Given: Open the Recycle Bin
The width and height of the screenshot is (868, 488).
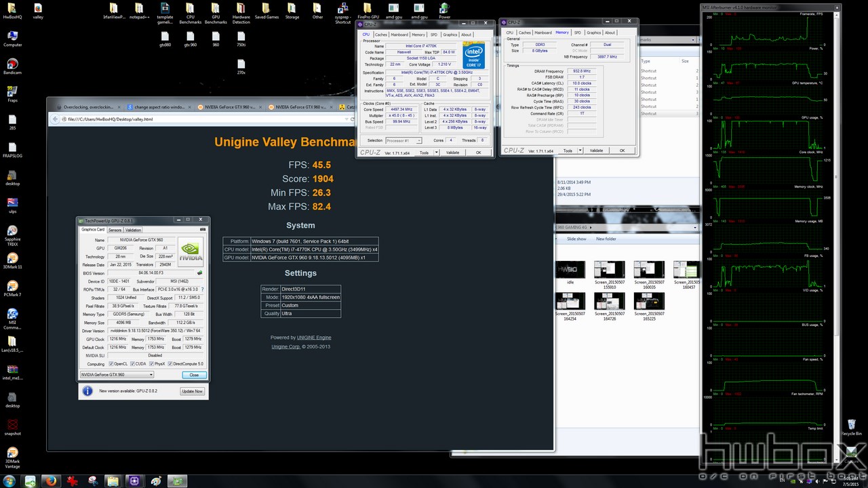Looking at the screenshot, I should 851,426.
